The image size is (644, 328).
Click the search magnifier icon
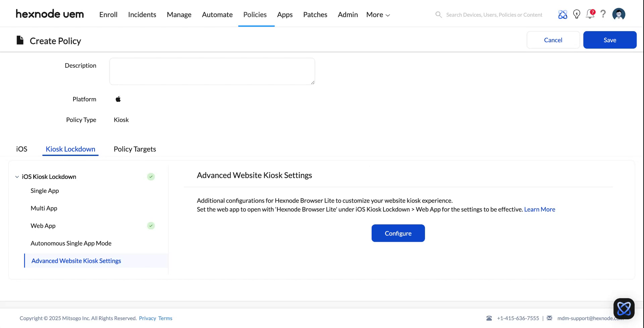tap(438, 14)
